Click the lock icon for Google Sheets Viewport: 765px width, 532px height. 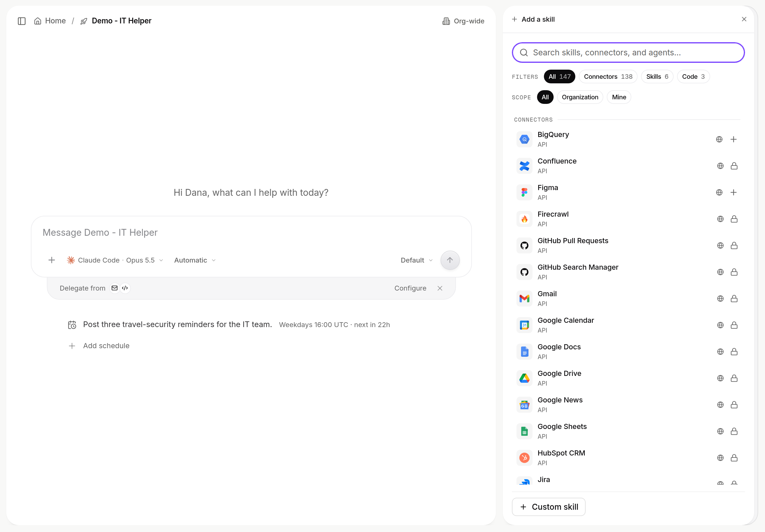pyautogui.click(x=734, y=432)
